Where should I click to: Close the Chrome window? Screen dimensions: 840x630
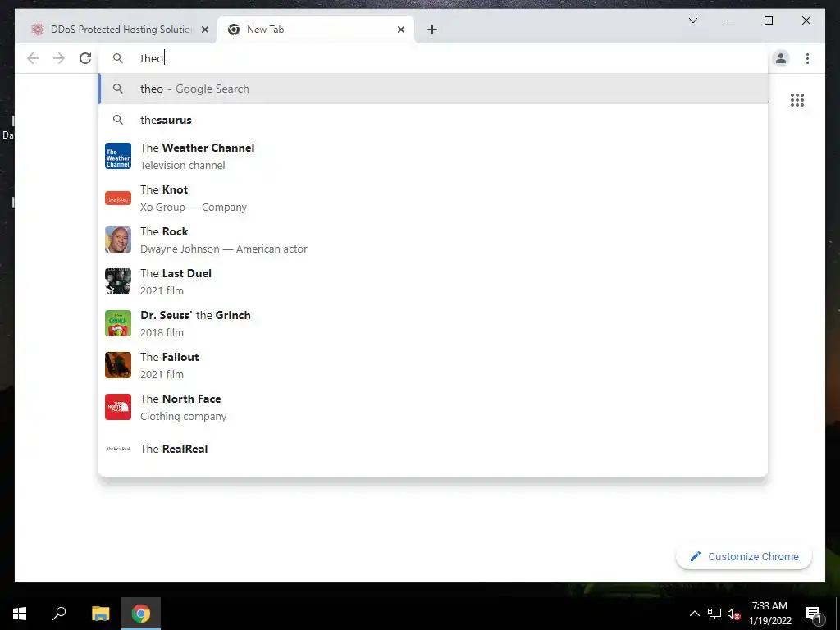[806, 21]
